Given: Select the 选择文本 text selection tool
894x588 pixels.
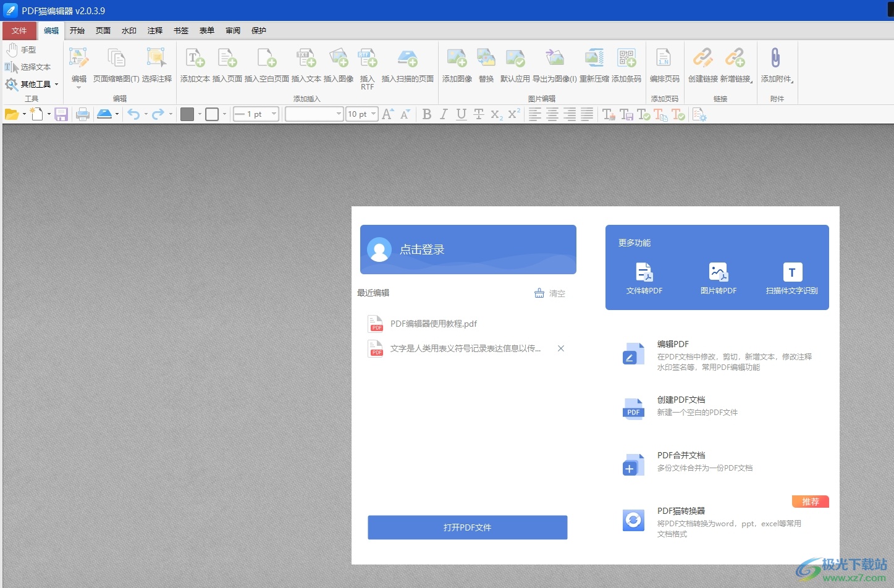Looking at the screenshot, I should pos(28,67).
